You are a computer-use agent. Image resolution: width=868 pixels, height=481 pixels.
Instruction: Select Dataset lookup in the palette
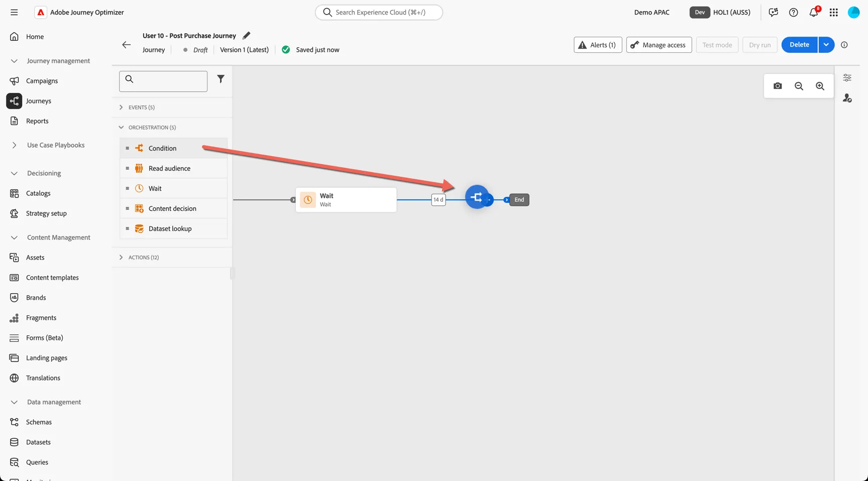pyautogui.click(x=173, y=228)
